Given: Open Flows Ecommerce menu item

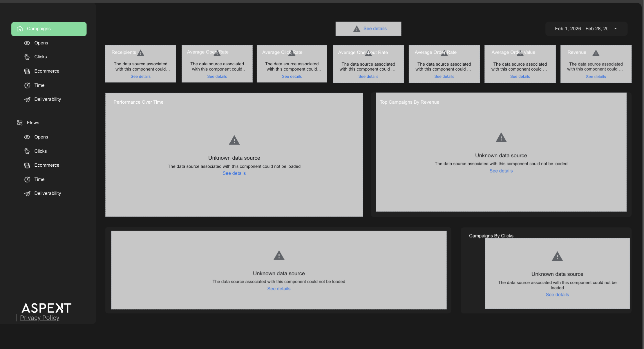Looking at the screenshot, I should (x=47, y=165).
